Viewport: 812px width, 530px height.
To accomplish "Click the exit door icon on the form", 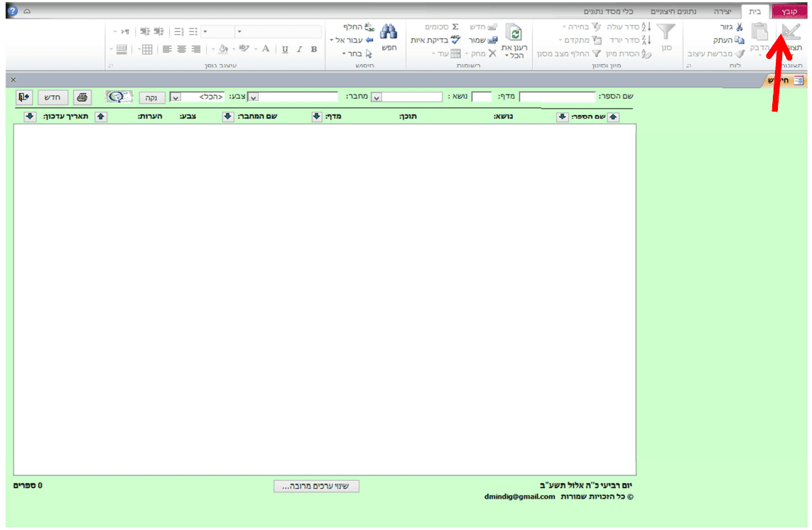I will click(x=24, y=97).
